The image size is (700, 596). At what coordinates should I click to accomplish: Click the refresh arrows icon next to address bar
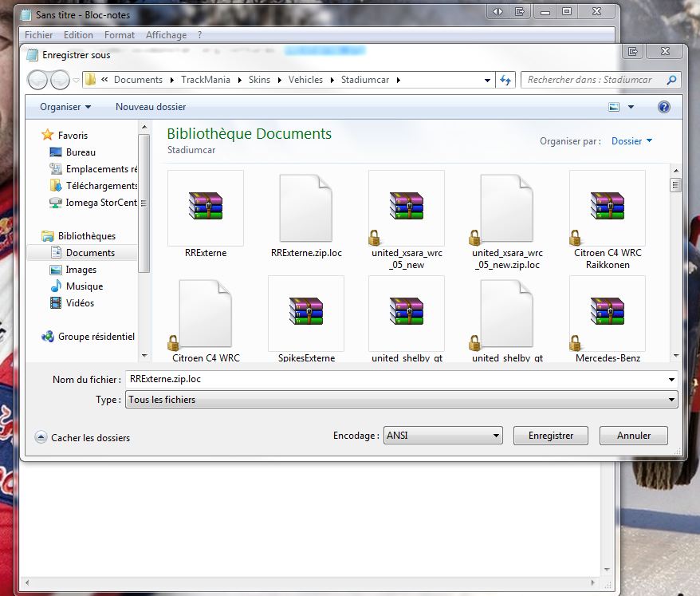505,80
